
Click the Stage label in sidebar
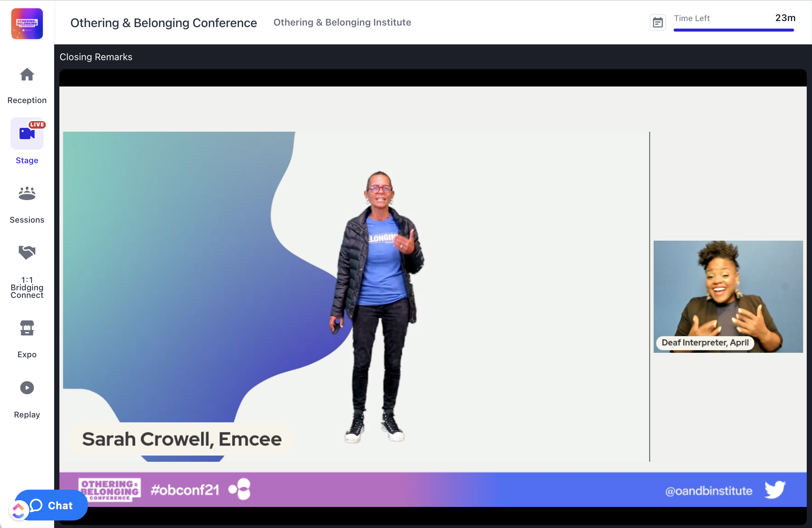coord(27,161)
